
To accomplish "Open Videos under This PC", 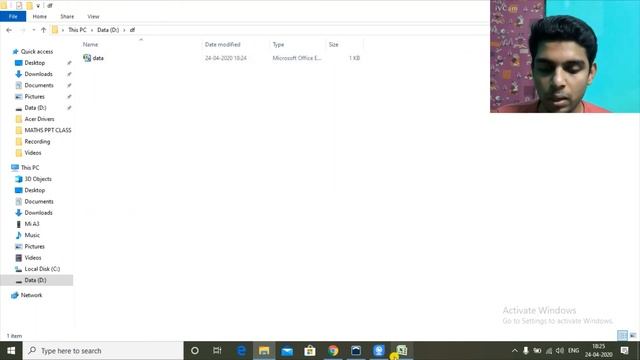I will [33, 258].
